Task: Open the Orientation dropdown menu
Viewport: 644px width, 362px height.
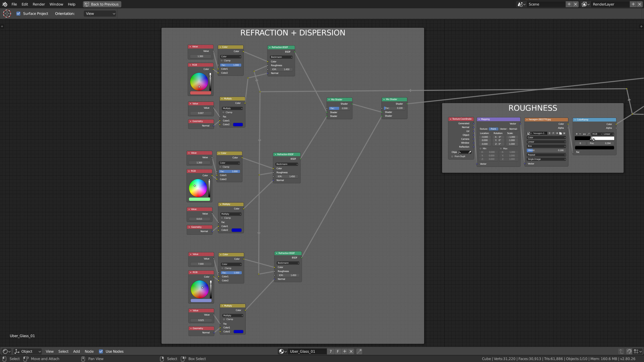Action: tap(99, 13)
